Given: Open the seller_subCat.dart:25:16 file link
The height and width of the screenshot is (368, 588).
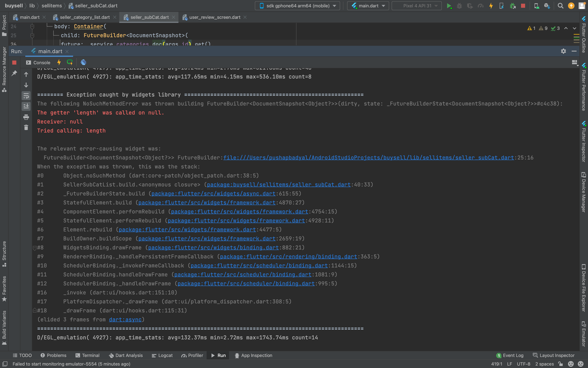Looking at the screenshot, I should coord(368,158).
